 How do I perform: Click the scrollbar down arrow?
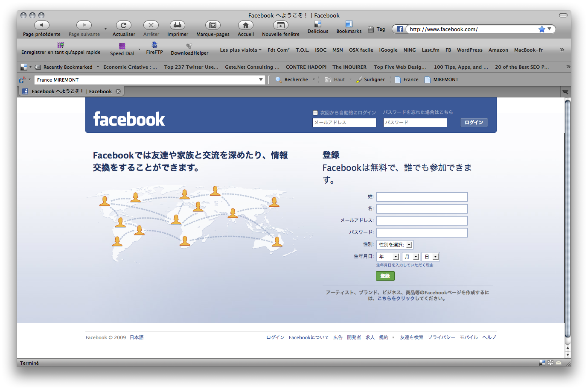(568, 355)
